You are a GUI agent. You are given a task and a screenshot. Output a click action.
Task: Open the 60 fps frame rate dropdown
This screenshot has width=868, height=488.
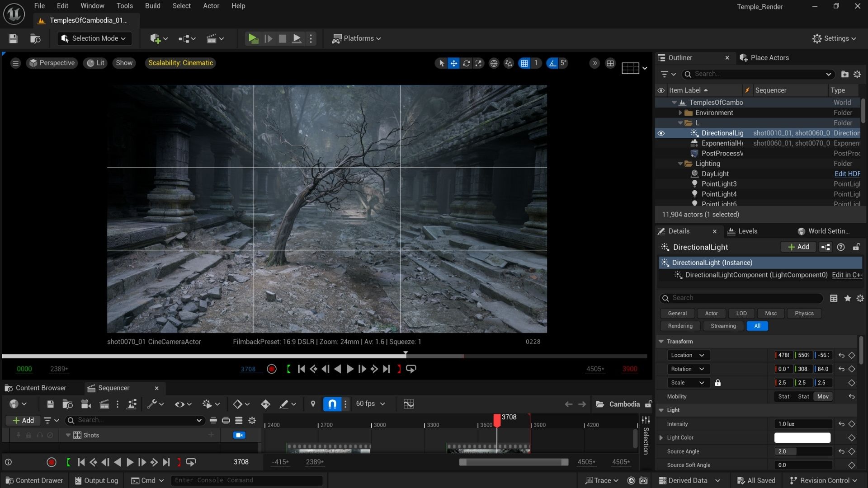370,404
